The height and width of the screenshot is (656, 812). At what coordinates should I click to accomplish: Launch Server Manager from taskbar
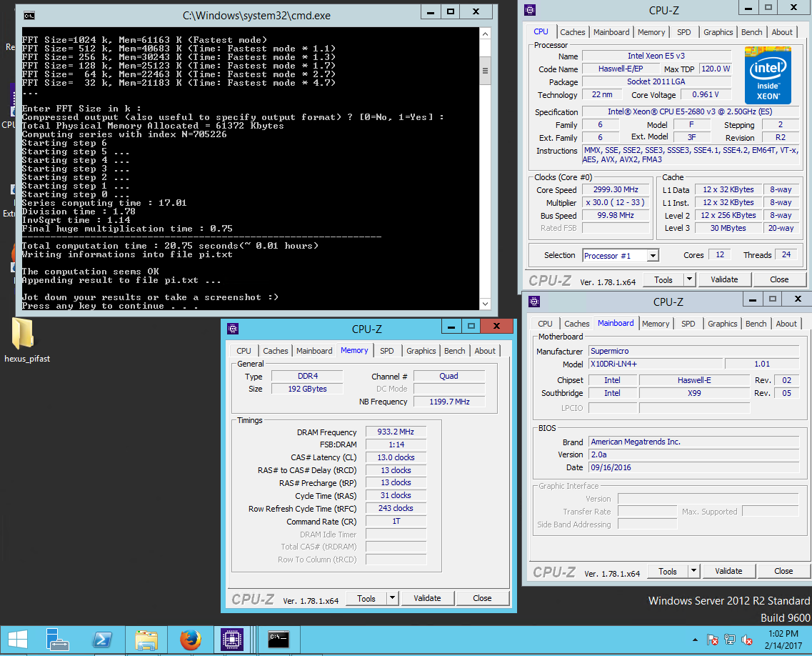pyautogui.click(x=57, y=640)
